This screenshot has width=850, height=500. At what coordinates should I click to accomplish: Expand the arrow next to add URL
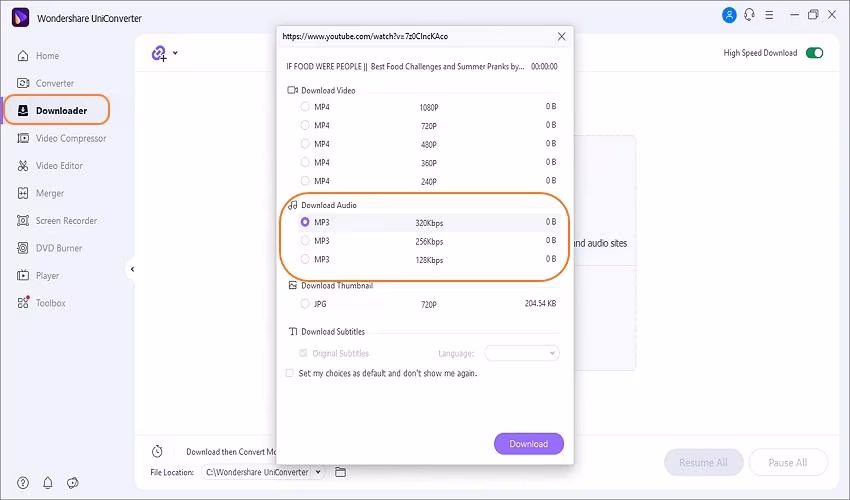(x=176, y=53)
